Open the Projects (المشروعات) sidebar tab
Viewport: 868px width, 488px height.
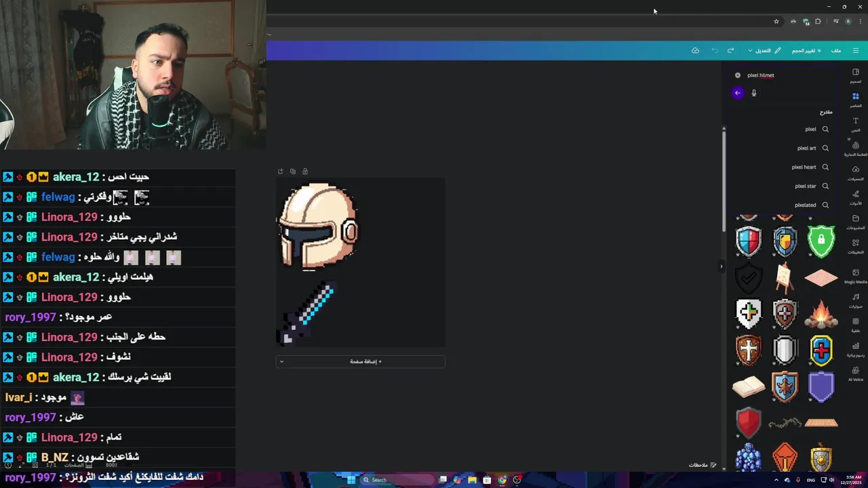pos(856,222)
